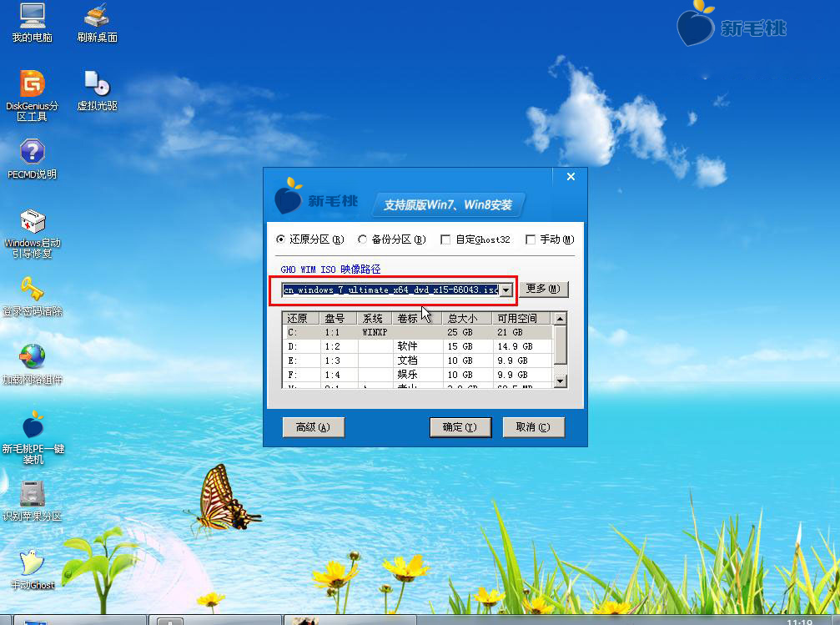Click the 加载网络组件 globe icon
Image resolution: width=840 pixels, height=625 pixels.
33,365
